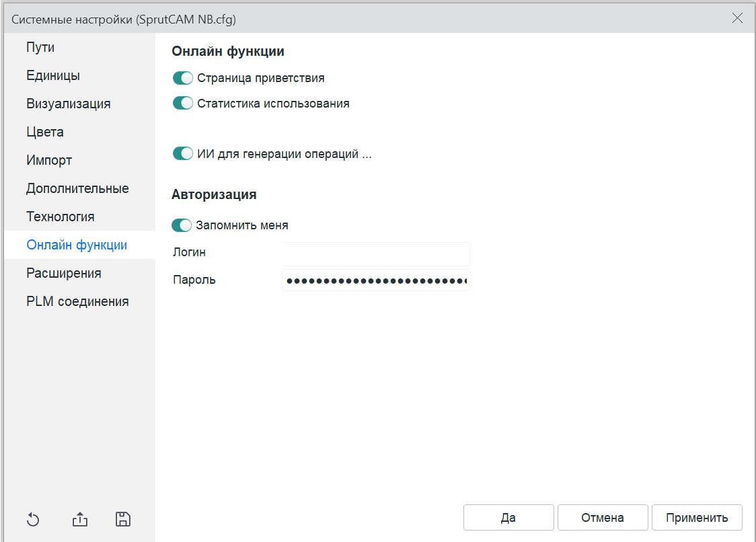
Task: Click the Пароль password field
Action: pos(376,280)
